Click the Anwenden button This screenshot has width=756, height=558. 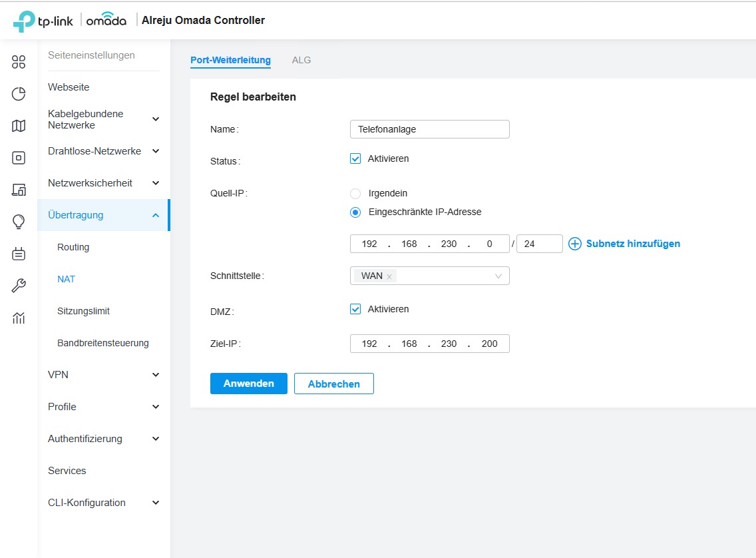point(248,384)
